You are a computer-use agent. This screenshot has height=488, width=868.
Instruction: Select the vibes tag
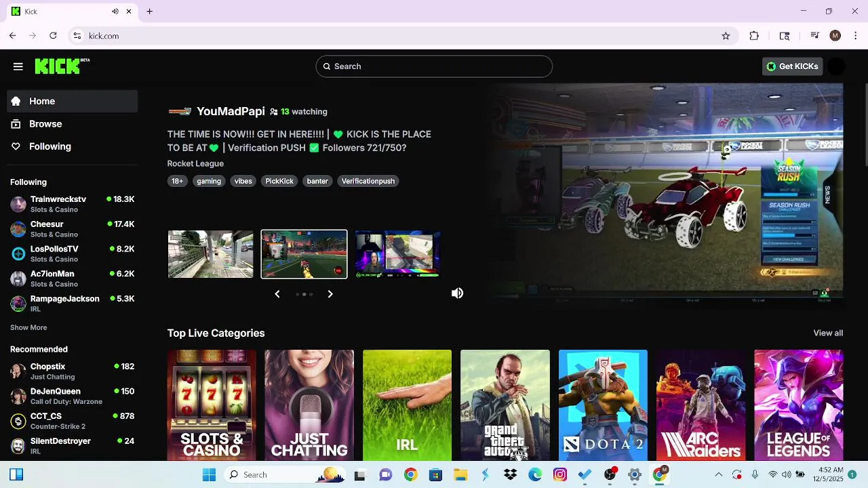pos(243,181)
